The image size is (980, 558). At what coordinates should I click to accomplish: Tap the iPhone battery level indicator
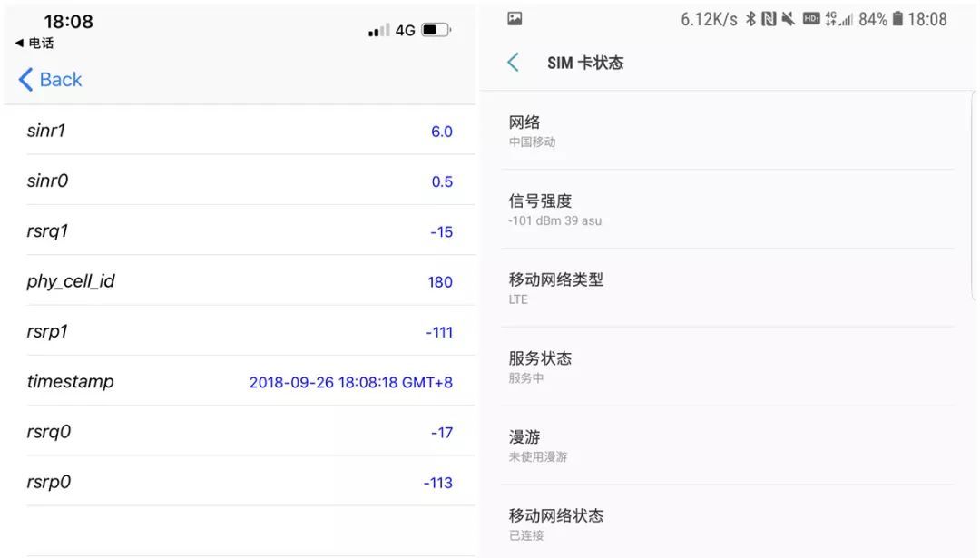pos(436,29)
